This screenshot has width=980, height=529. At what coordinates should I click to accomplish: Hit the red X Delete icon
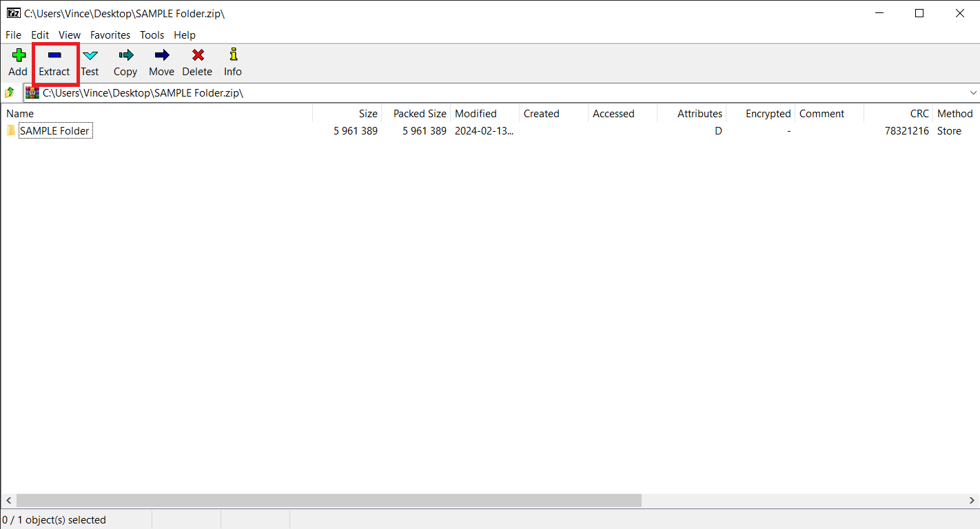click(x=197, y=56)
